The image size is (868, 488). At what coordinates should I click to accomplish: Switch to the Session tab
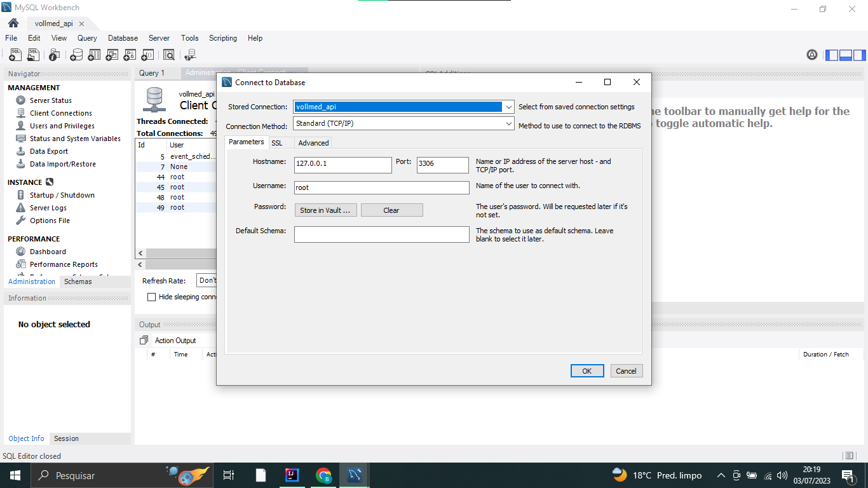point(66,438)
